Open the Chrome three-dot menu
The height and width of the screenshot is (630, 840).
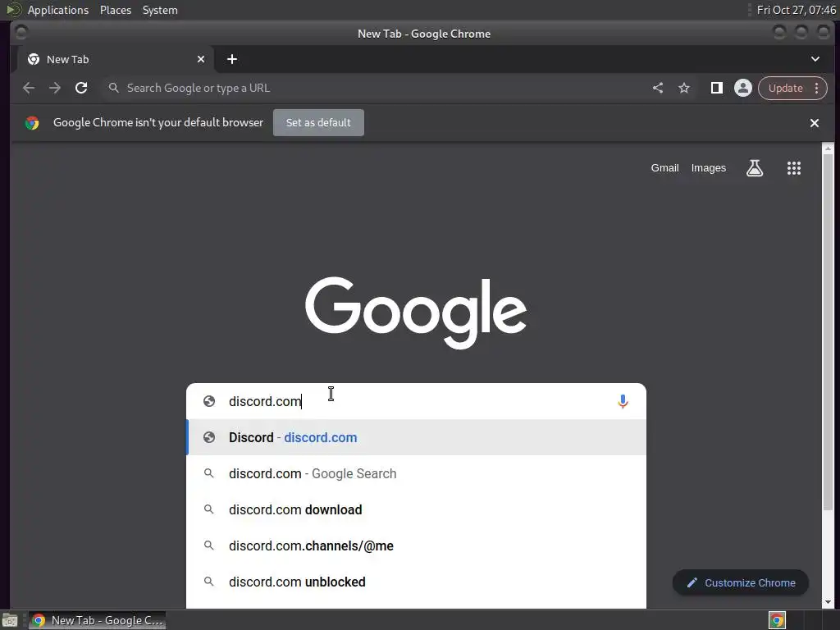816,88
